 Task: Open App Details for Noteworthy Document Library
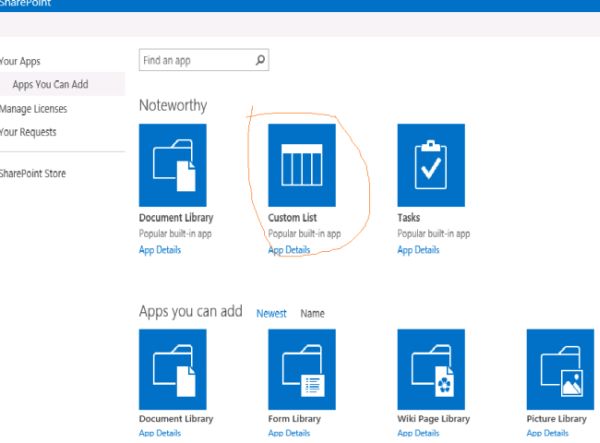click(160, 250)
